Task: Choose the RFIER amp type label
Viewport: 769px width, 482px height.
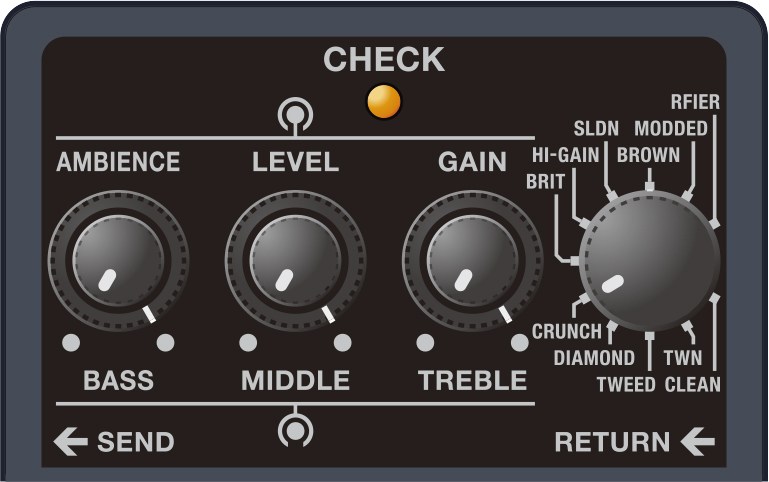Action: pos(695,102)
